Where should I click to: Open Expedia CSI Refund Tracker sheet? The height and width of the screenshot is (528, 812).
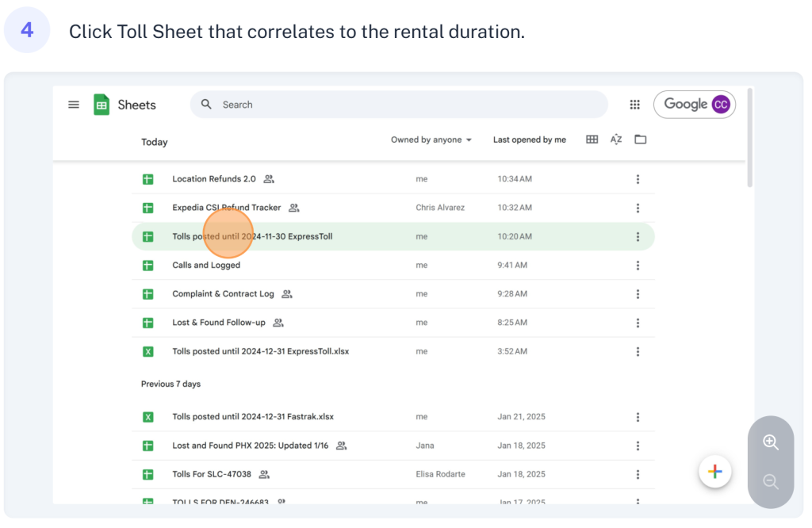226,208
